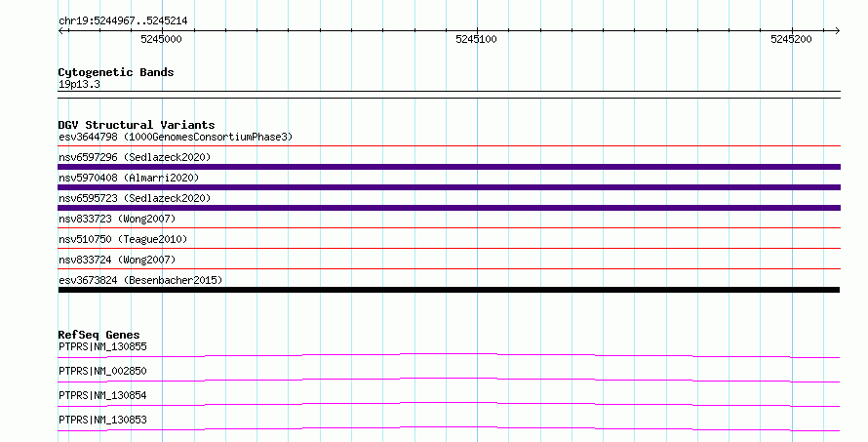Click the purple bar of nsv5970408
This screenshot has width=868, height=442.
click(449, 187)
